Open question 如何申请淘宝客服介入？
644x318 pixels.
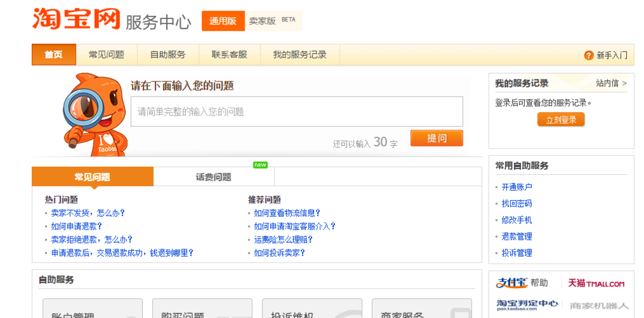[x=295, y=226]
